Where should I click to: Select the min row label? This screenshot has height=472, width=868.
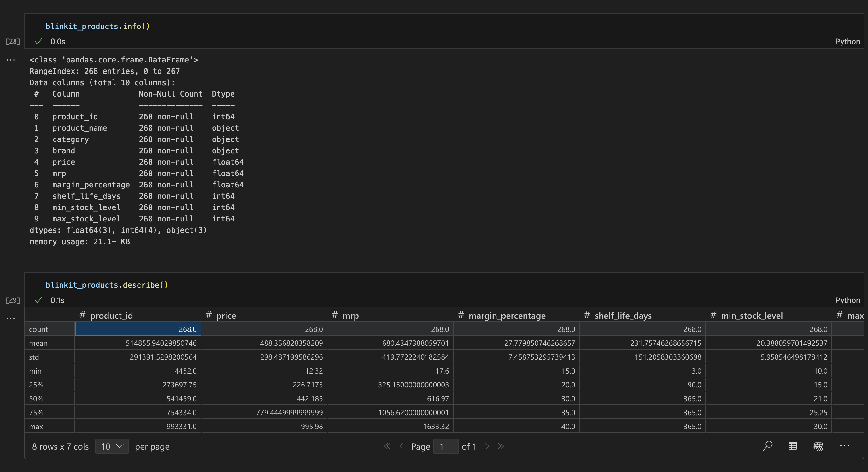click(x=50, y=371)
